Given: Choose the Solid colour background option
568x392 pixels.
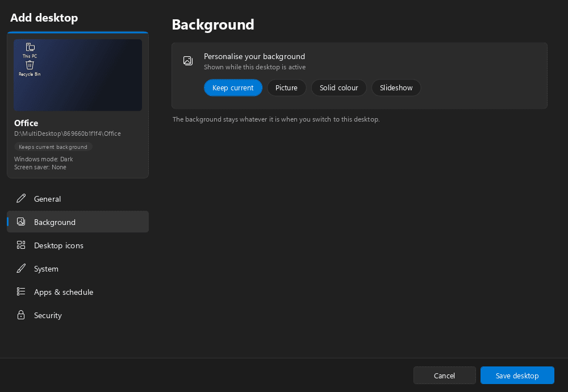Looking at the screenshot, I should coord(339,87).
